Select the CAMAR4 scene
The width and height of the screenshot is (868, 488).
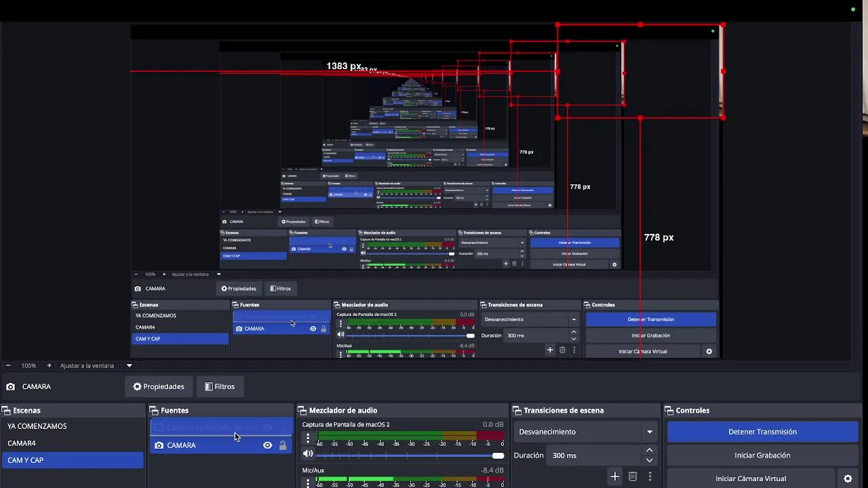click(x=73, y=443)
